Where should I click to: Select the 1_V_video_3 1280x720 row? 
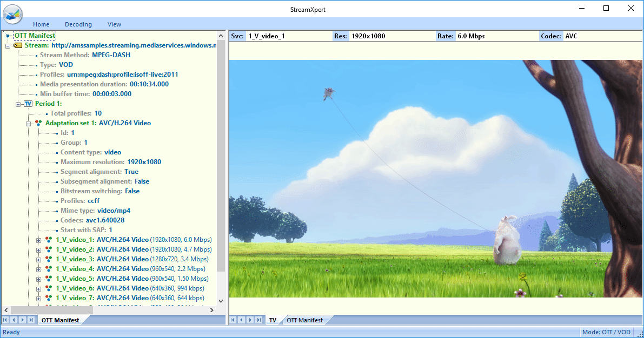(x=132, y=259)
